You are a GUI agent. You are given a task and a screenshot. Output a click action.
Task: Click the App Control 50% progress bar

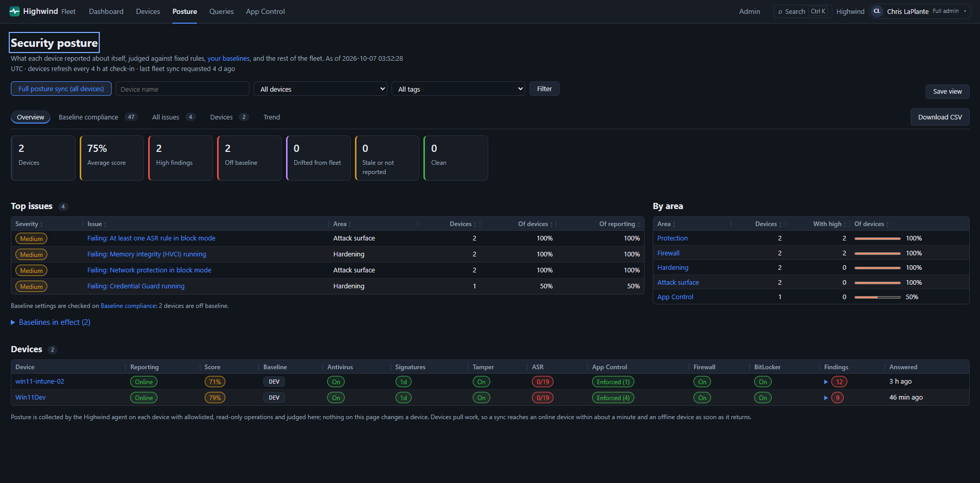pyautogui.click(x=878, y=297)
